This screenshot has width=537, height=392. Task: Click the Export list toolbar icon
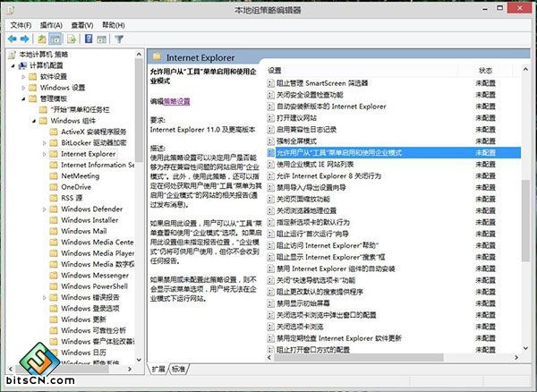pyautogui.click(x=72, y=39)
